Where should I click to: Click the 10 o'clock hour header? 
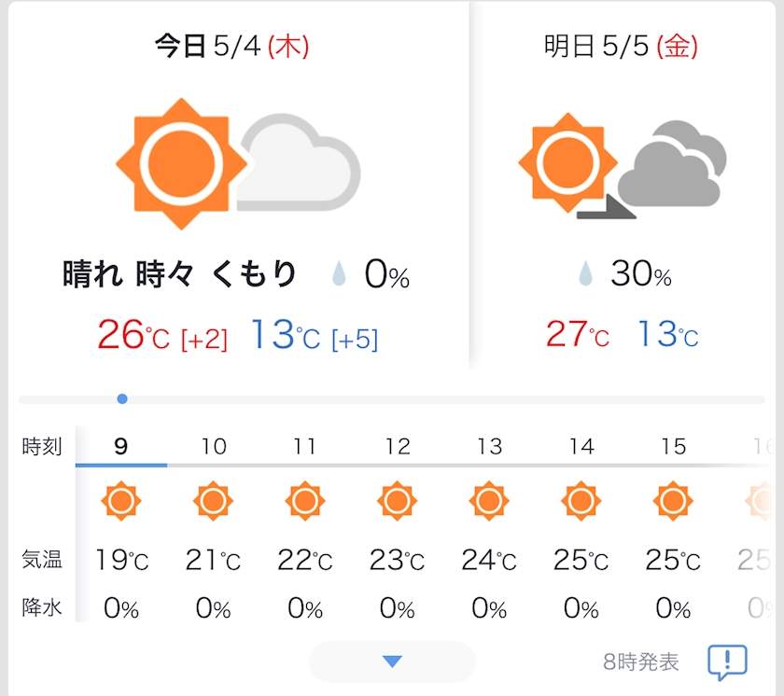pyautogui.click(x=214, y=446)
